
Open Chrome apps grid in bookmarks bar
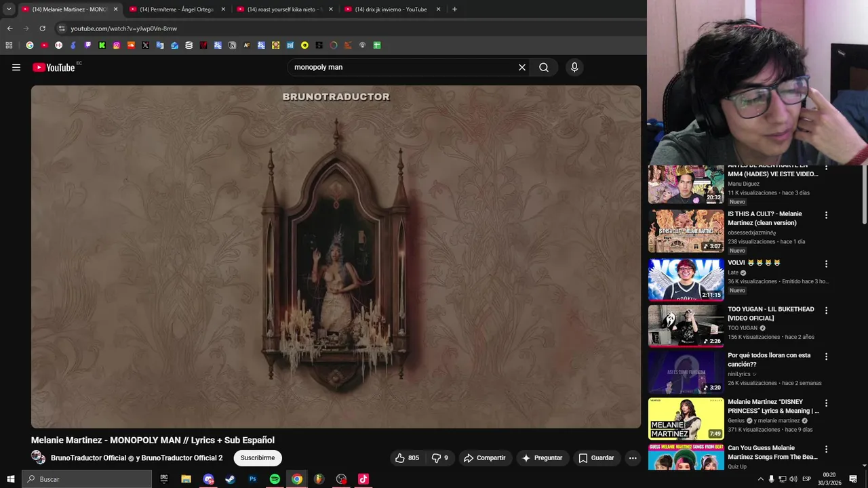pos(9,45)
